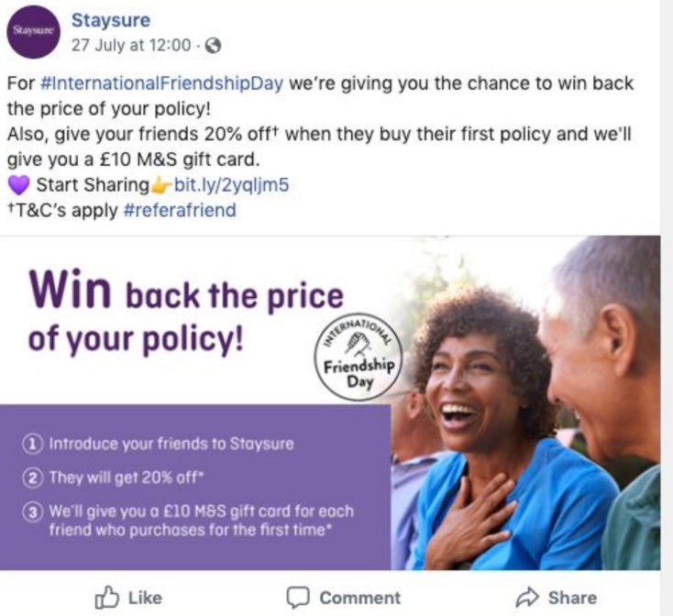Click the International Friendship Day badge
Screen dimensions: 673x616
point(359,357)
